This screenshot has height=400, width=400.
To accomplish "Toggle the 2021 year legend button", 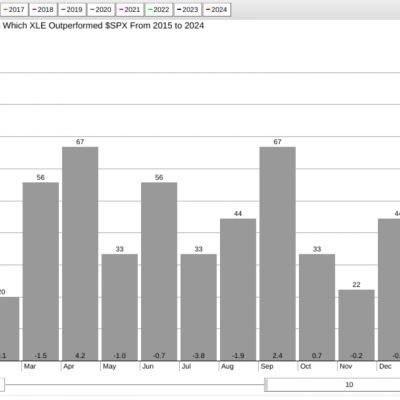I will click(x=130, y=10).
